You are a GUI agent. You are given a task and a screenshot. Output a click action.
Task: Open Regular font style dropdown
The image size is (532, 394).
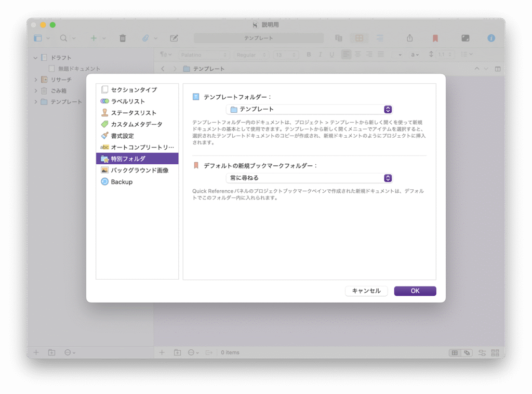click(251, 55)
